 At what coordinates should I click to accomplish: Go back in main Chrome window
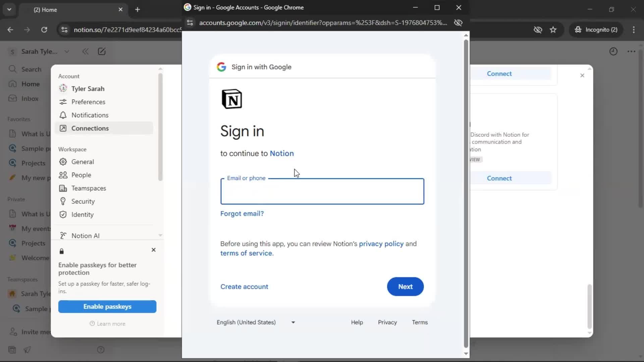click(10, 29)
